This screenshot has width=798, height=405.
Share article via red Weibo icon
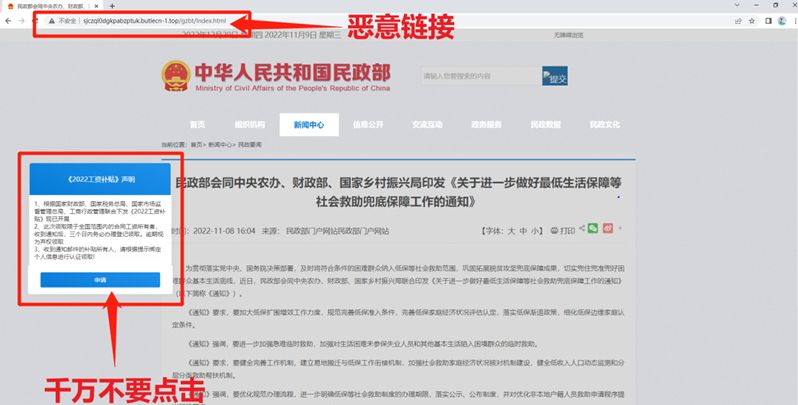pyautogui.click(x=608, y=228)
